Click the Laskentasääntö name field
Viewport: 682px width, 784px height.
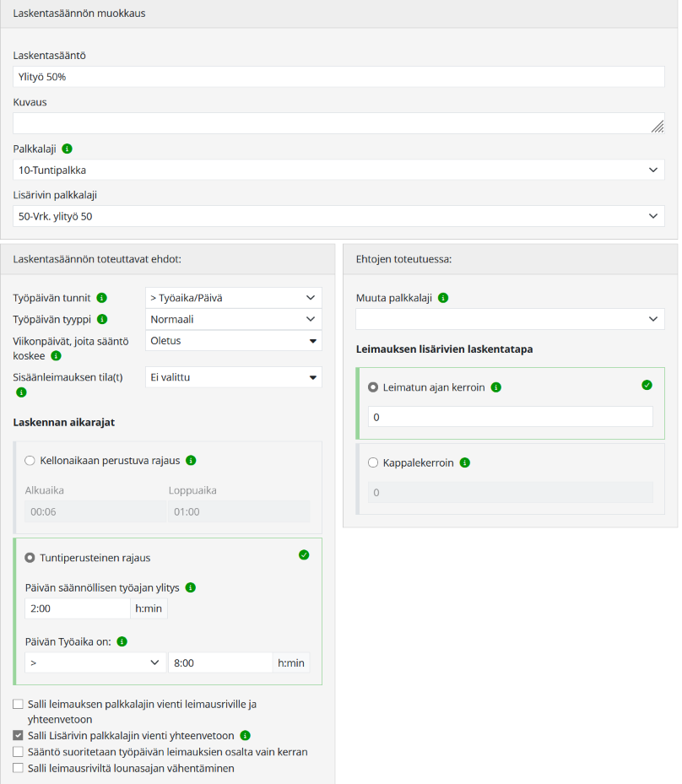pos(338,77)
